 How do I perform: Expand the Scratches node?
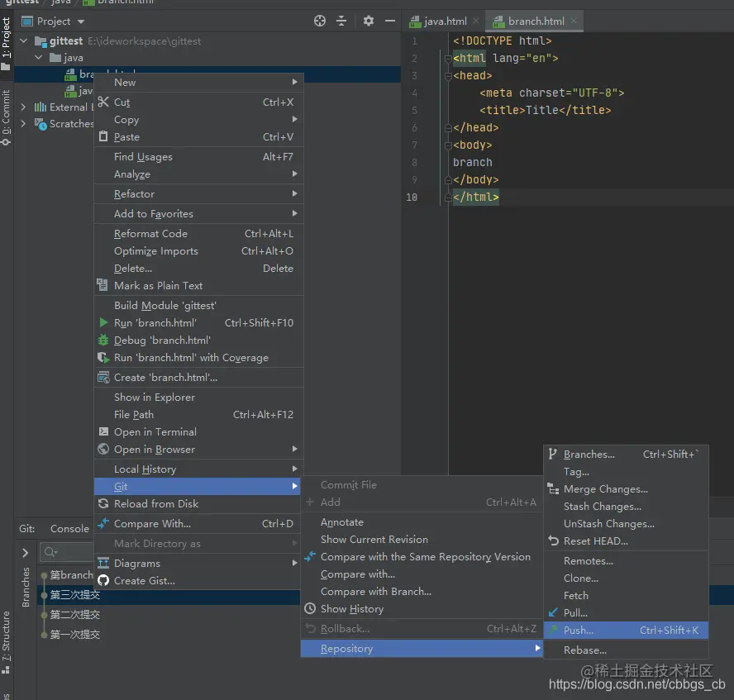pos(23,123)
